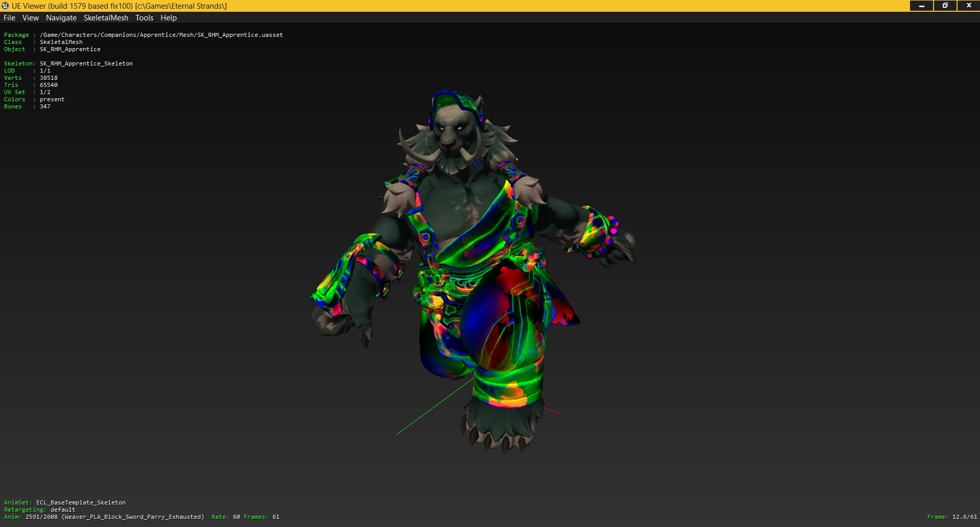Viewport: 980px width, 527px height.
Task: Click the UE Viewer title bar logo icon
Action: click(x=5, y=6)
